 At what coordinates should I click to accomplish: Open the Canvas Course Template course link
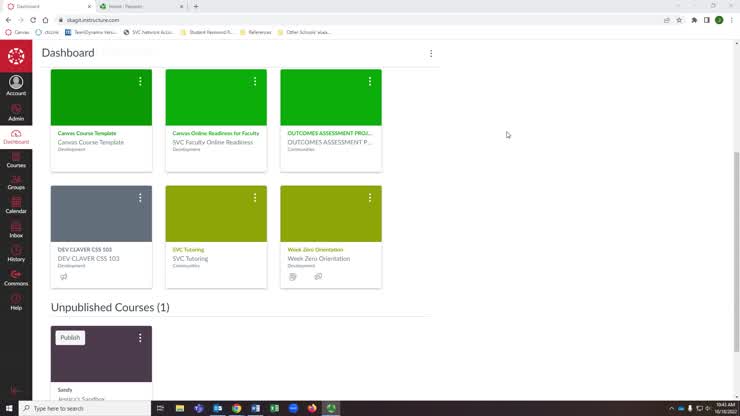pyautogui.click(x=87, y=133)
